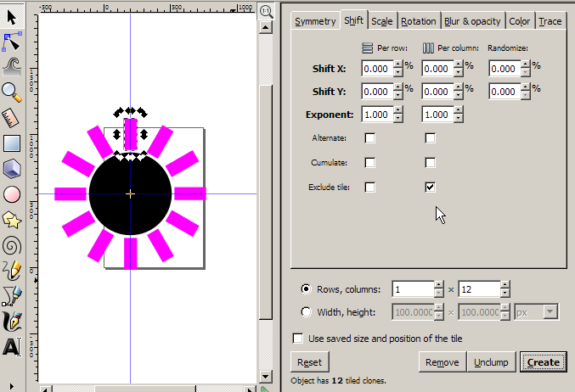This screenshot has height=392, width=575.
Task: Click the Create button
Action: coord(543,362)
